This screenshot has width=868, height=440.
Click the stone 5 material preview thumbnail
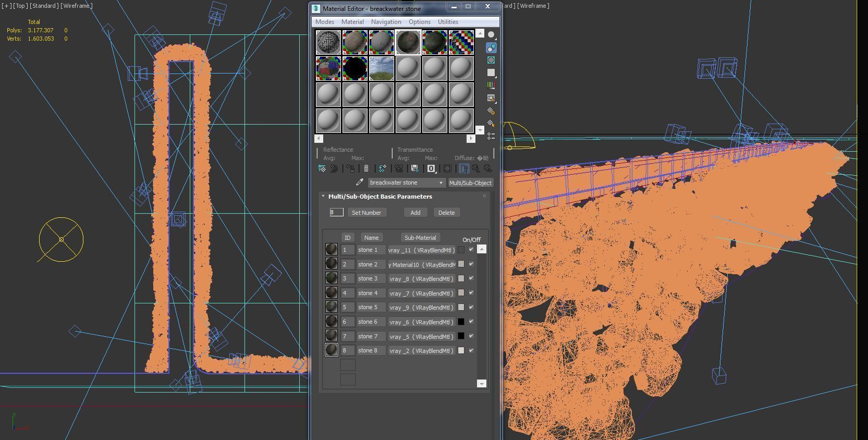pyautogui.click(x=332, y=307)
